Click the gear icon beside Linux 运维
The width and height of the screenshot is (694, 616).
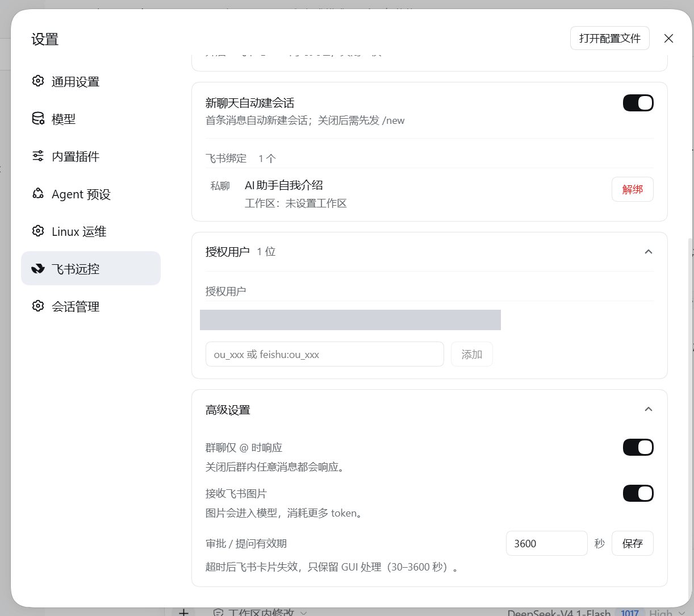[38, 231]
